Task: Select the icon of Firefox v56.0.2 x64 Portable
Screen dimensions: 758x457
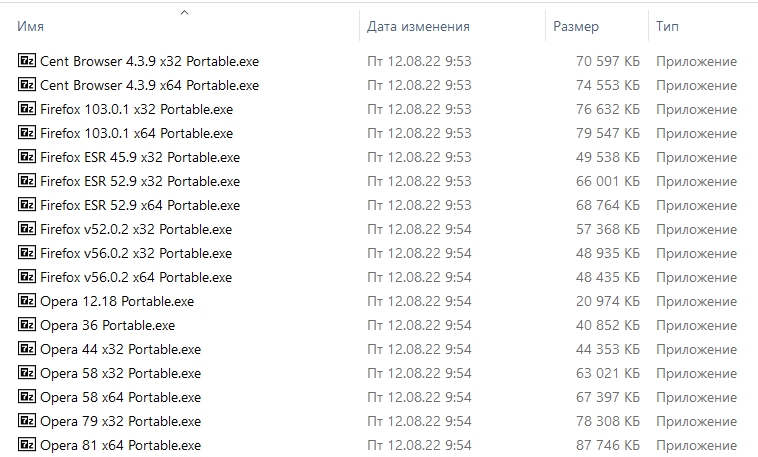Action: (27, 277)
